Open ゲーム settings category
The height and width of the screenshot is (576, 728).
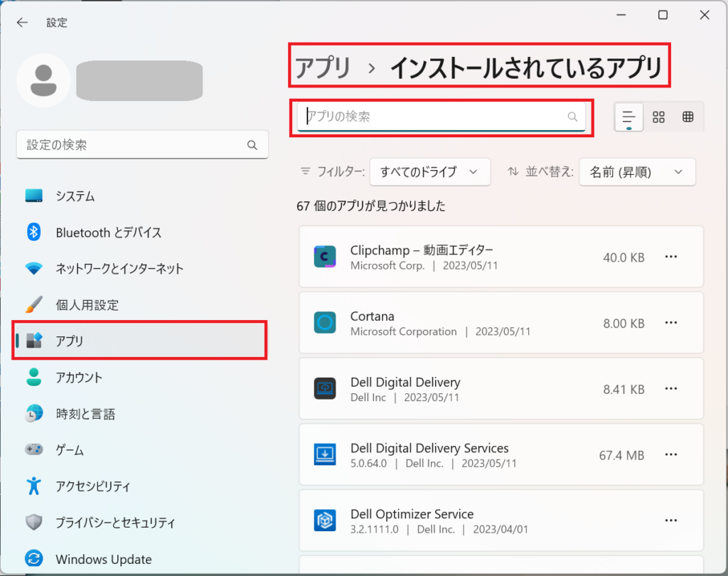pyautogui.click(x=141, y=449)
